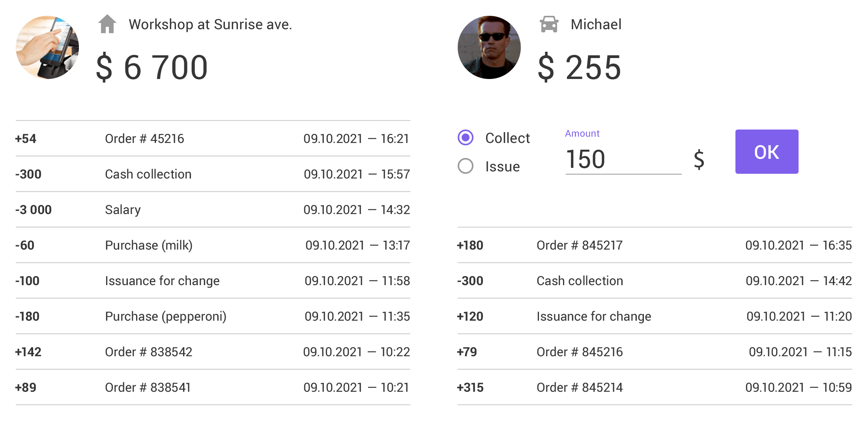The width and height of the screenshot is (868, 421).
Task: Open Order # 845216 in Michael's list
Action: click(579, 352)
